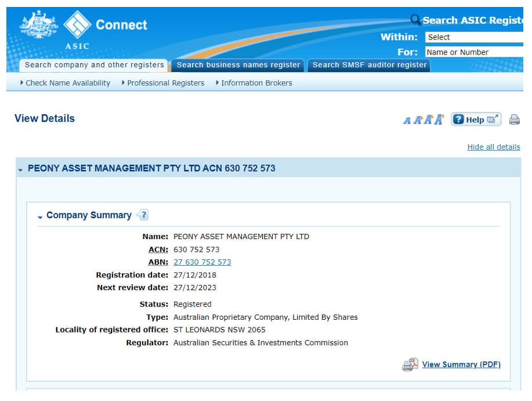Collapse the Company Summary section
Screen dimensions: 532x401
[40, 216]
